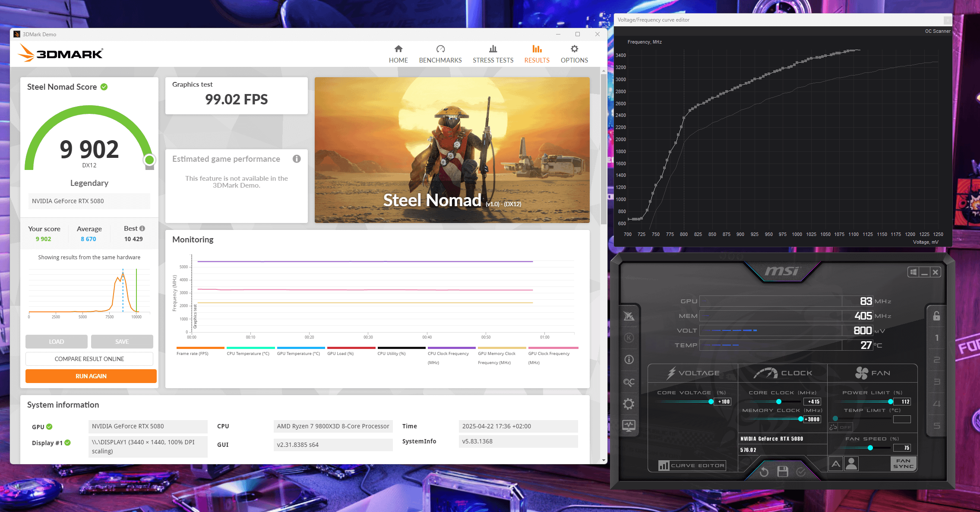Click Compare Result Online
980x512 pixels.
pyautogui.click(x=89, y=359)
